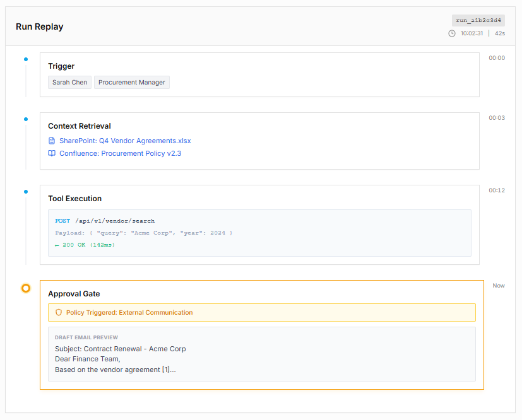Click the Approval Gate heading

point(74,294)
